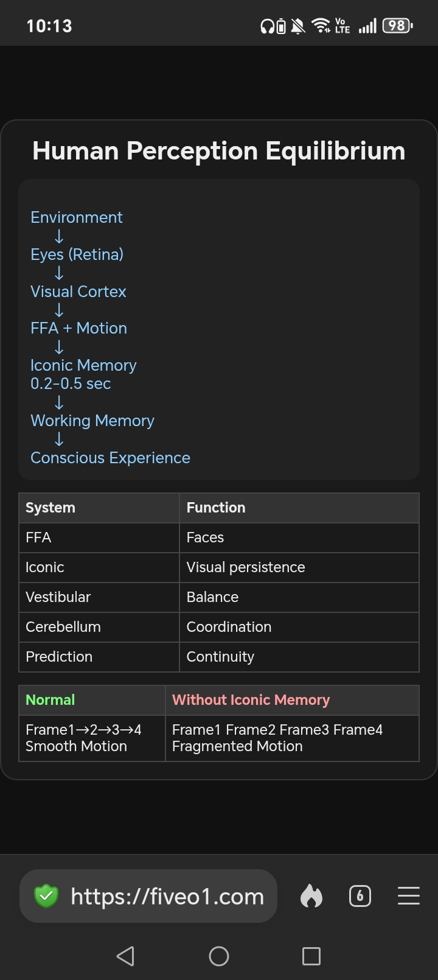Tap the headphones status icon
This screenshot has height=980, width=438.
pos(267,26)
